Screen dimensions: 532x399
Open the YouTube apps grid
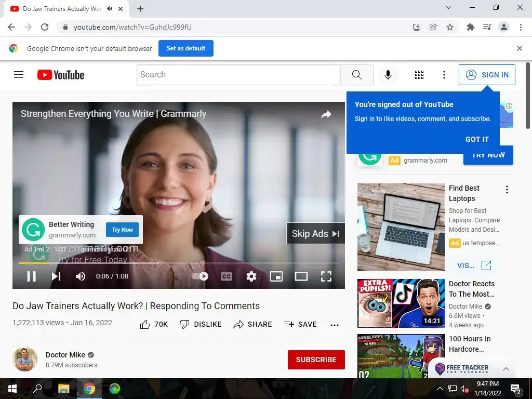coord(419,75)
